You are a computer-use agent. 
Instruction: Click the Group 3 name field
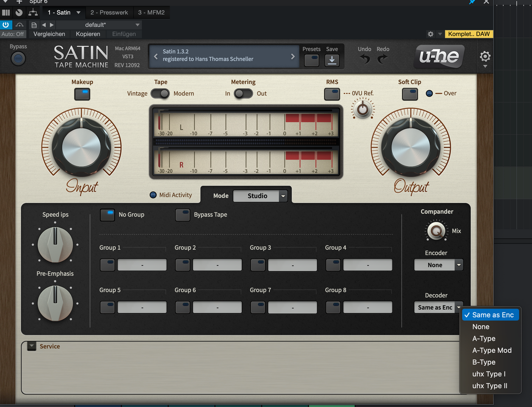point(293,265)
